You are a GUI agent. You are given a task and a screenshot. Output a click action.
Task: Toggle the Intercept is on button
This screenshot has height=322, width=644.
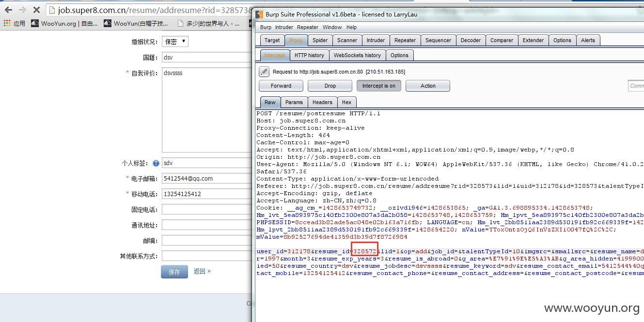(379, 86)
